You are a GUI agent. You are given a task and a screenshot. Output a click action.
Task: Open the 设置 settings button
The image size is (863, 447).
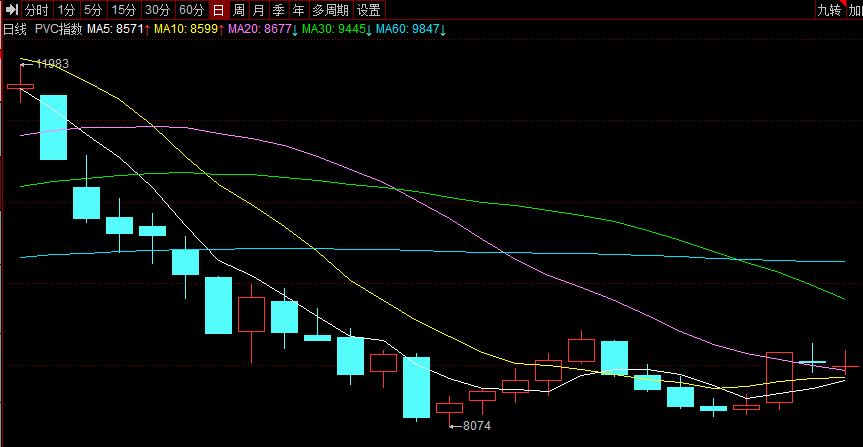tap(369, 9)
